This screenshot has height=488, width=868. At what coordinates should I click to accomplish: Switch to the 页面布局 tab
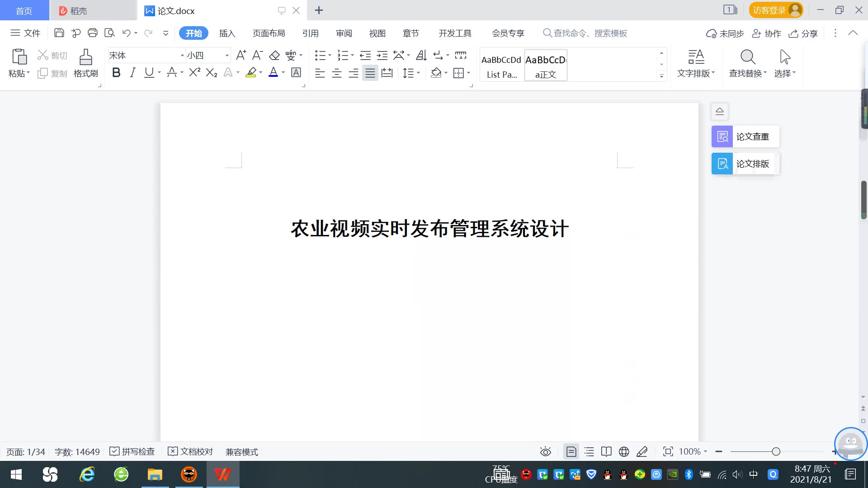(x=269, y=33)
